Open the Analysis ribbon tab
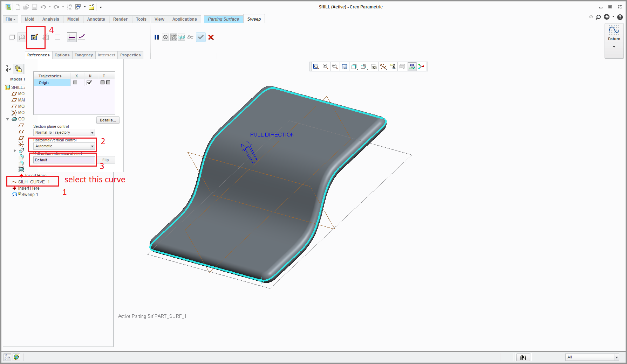This screenshot has width=627, height=364. [x=50, y=19]
